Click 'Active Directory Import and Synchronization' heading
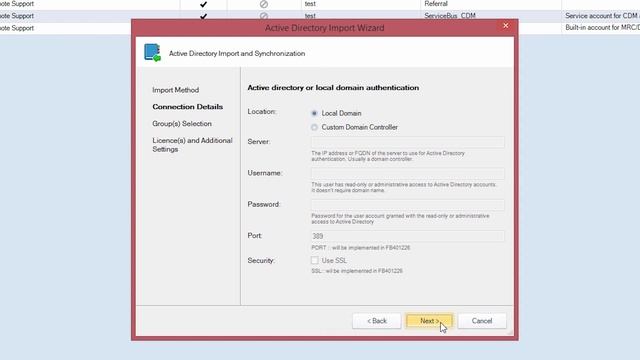This screenshot has width=640, height=360. pos(237,53)
